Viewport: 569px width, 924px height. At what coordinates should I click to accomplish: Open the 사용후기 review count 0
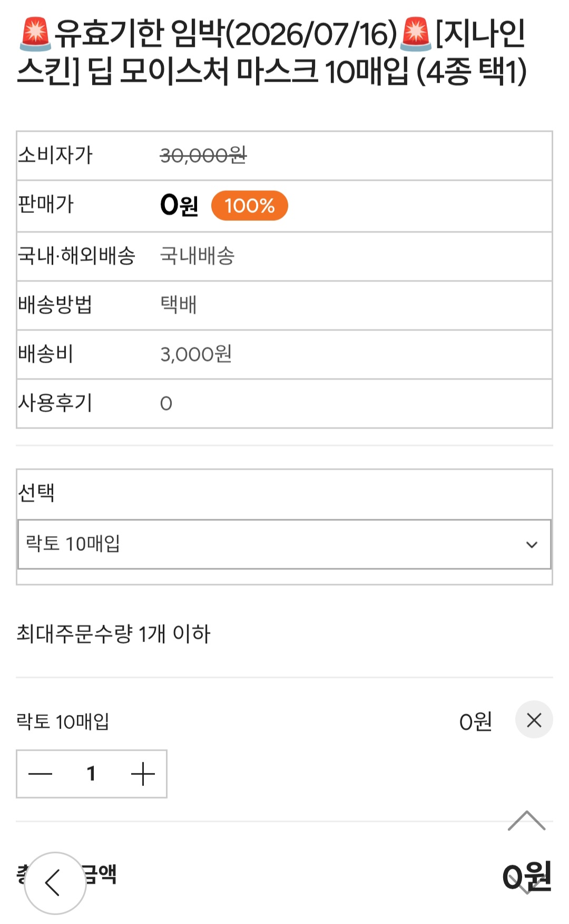click(166, 404)
